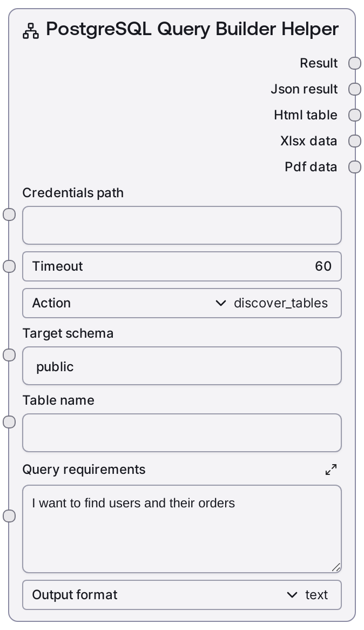The image size is (364, 630).
Task: Click the Xlsx data output connector
Action: pos(354,141)
